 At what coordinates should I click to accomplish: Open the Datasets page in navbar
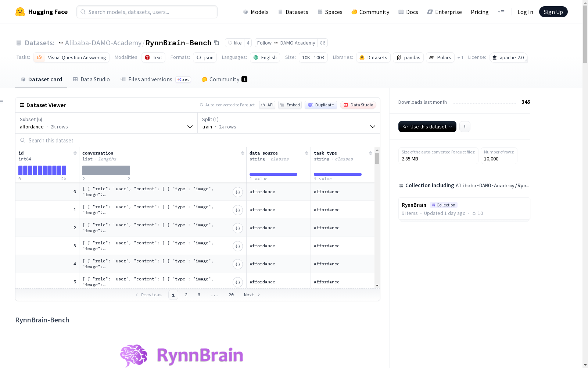[293, 12]
